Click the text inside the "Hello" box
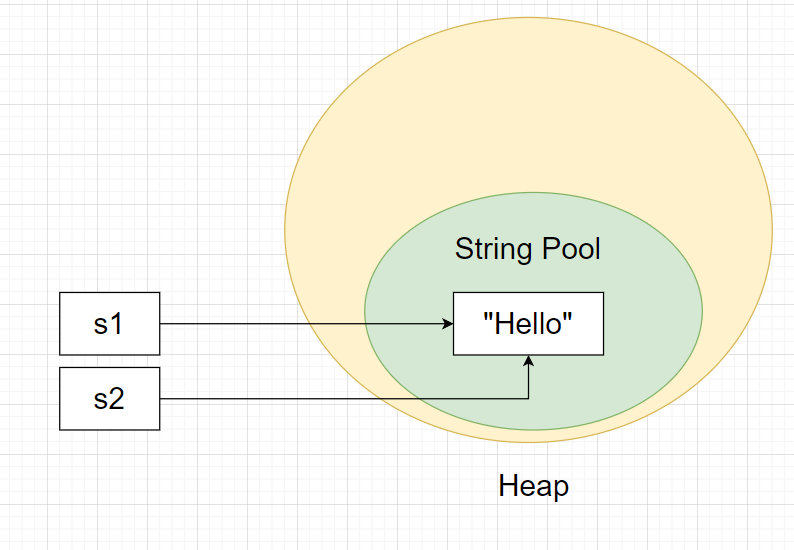This screenshot has width=794, height=550. click(528, 324)
